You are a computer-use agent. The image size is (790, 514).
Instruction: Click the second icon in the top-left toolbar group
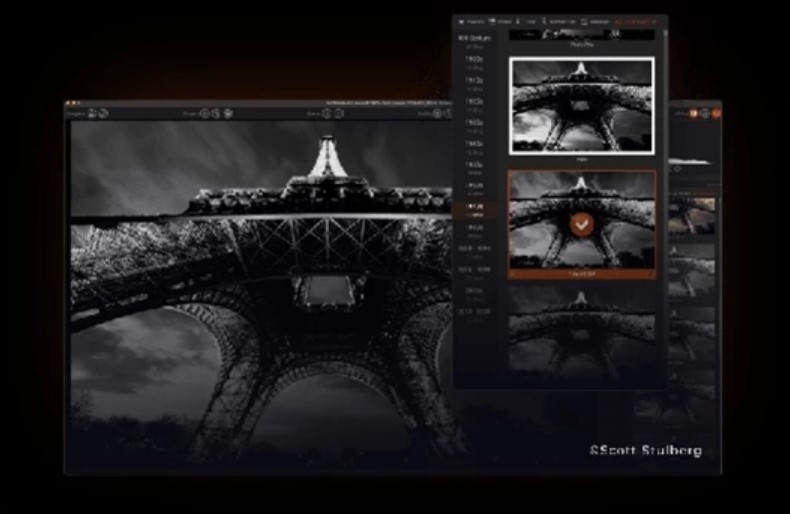click(104, 113)
